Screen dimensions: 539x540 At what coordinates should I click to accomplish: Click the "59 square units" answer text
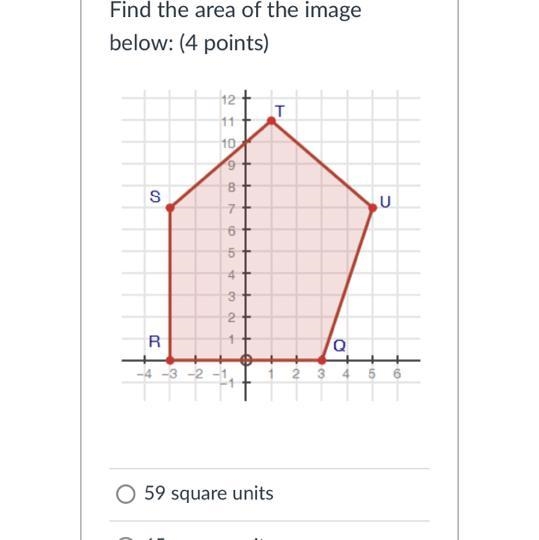pyautogui.click(x=209, y=493)
